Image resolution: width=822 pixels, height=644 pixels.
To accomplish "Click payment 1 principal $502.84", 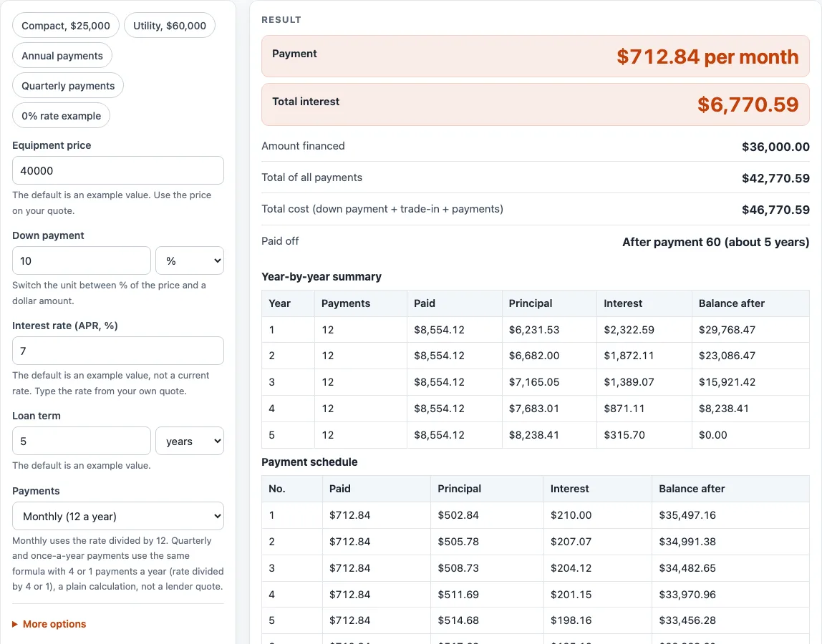I will click(x=458, y=515).
